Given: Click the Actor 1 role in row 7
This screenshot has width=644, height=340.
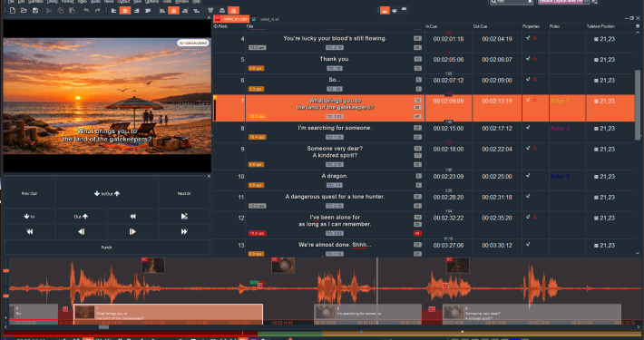Looking at the screenshot, I should (x=560, y=101).
